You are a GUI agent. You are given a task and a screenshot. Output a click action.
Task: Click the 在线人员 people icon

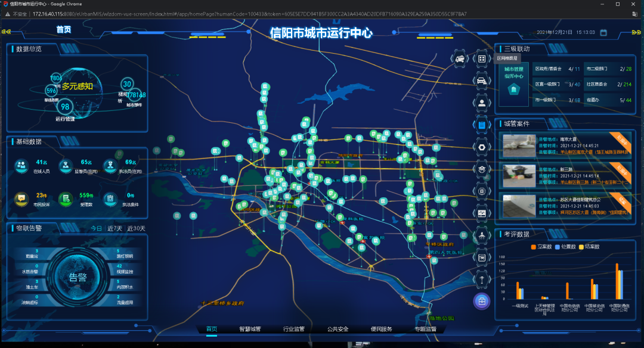tap(21, 166)
